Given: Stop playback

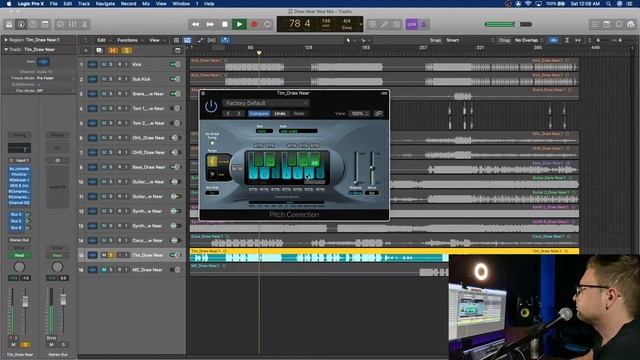Looking at the screenshot, I should (x=224, y=24).
